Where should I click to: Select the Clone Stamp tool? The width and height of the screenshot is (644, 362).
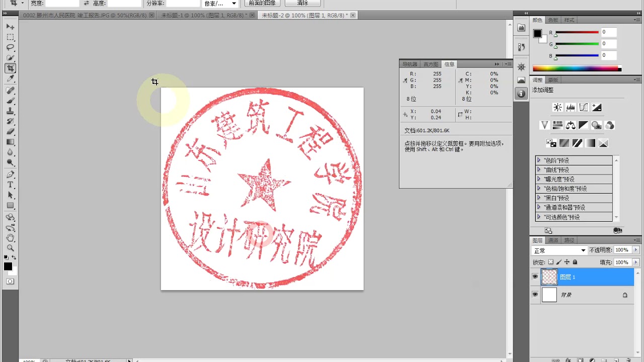10,111
